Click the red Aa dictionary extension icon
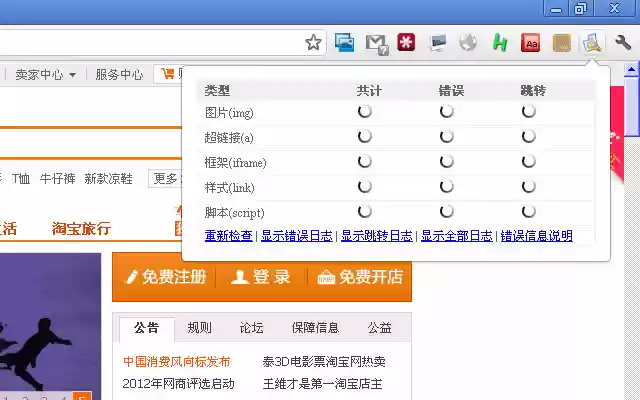The width and height of the screenshot is (640, 400). click(x=531, y=42)
